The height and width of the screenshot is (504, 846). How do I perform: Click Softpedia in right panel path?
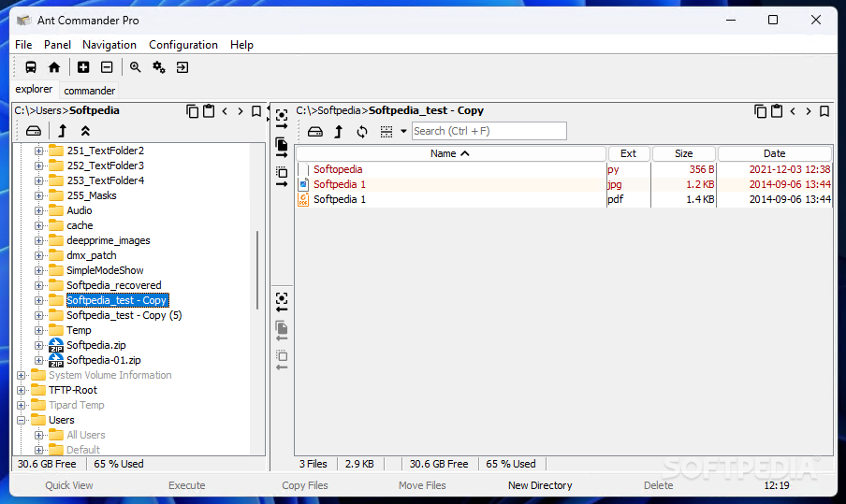pyautogui.click(x=339, y=110)
